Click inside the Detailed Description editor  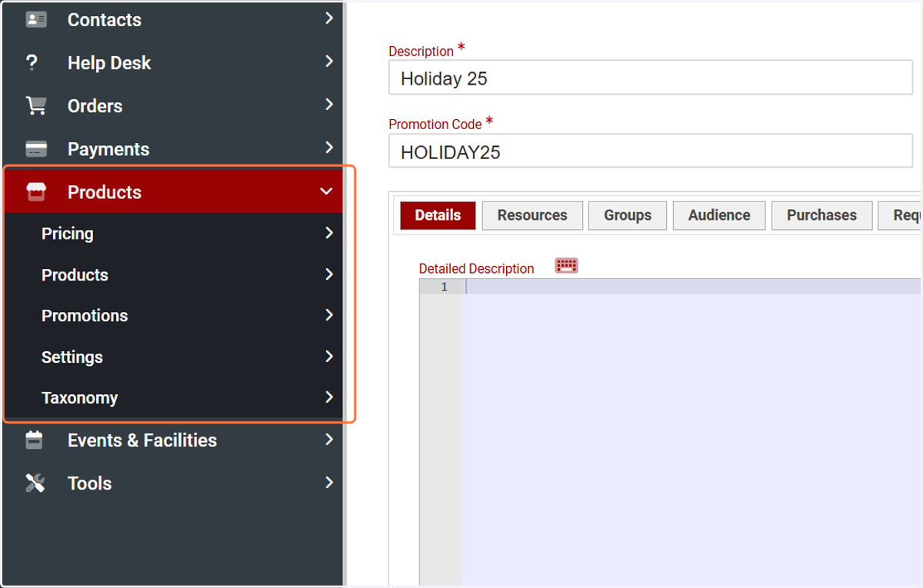[x=691, y=430]
